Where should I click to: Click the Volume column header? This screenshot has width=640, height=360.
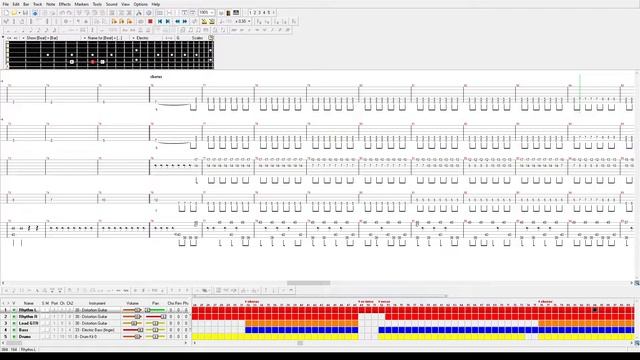pos(133,303)
